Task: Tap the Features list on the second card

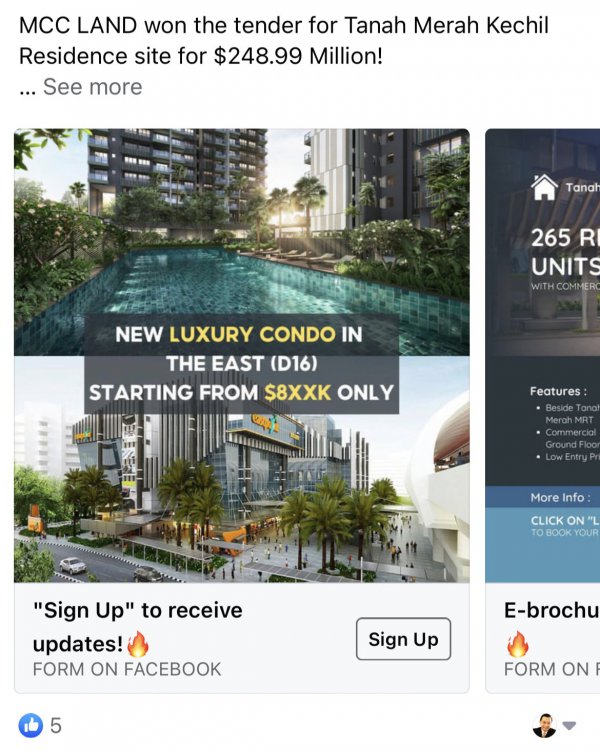Action: (x=565, y=424)
